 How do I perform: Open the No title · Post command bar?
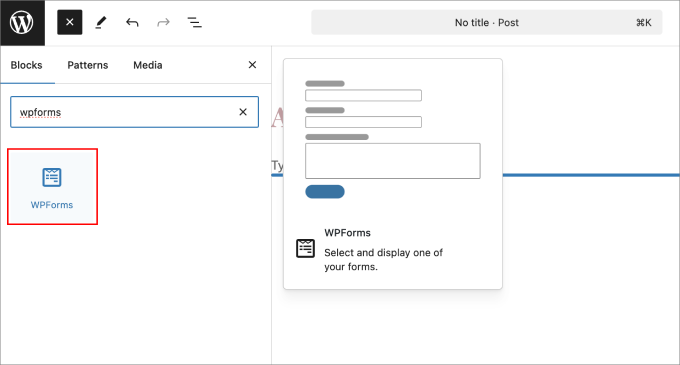(487, 23)
